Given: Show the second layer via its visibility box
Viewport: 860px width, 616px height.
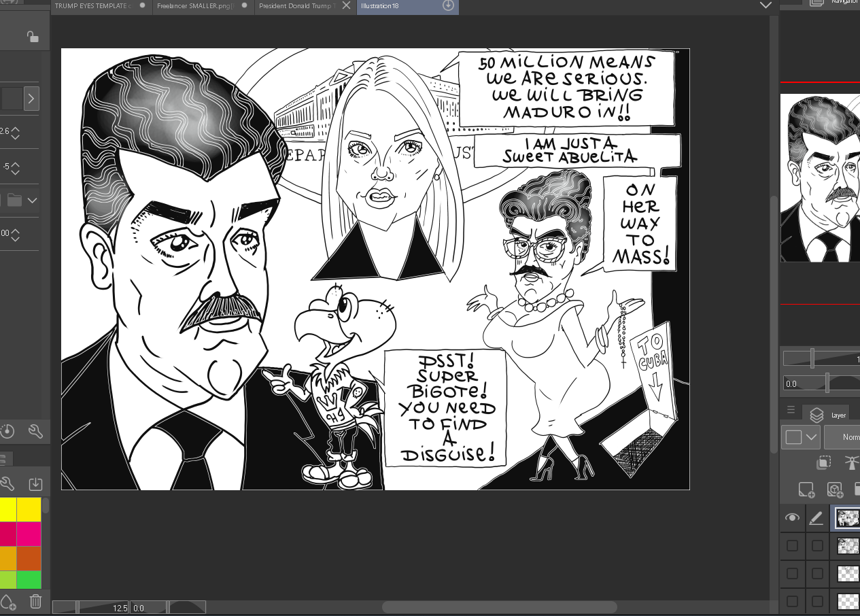Looking at the screenshot, I should [x=792, y=545].
